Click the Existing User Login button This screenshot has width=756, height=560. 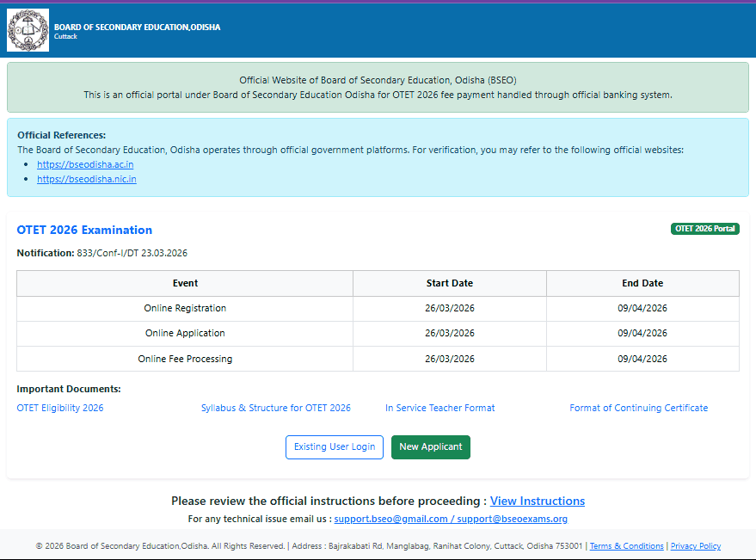[x=334, y=447]
